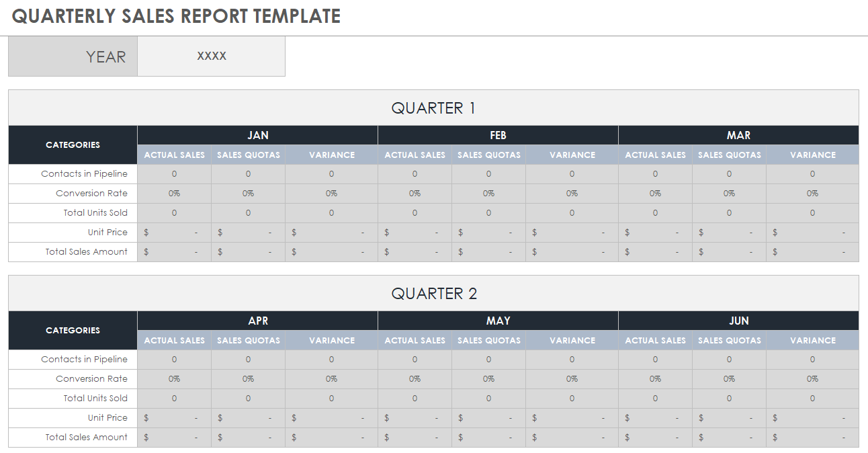Click FEB Sales Quotas Conversion Rate cell
The width and height of the screenshot is (868, 453).
(489, 193)
